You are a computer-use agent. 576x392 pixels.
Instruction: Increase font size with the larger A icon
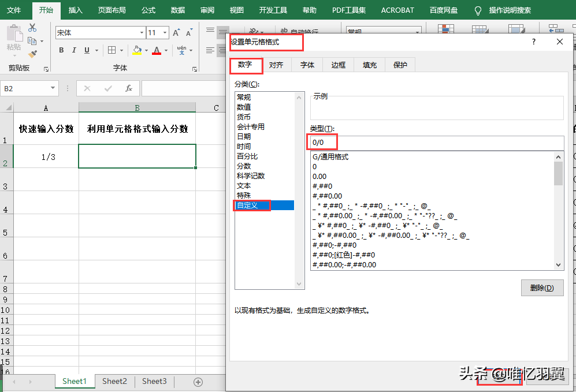click(176, 33)
